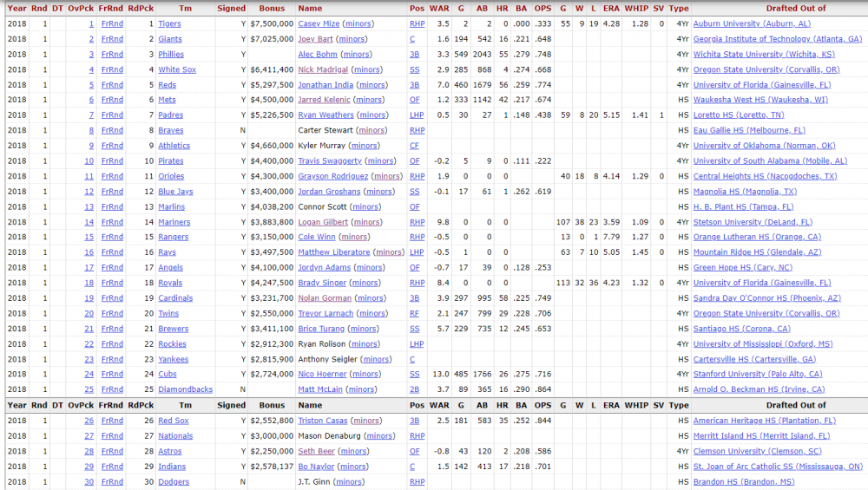Open the FrRnd link in the Royals row
Viewport: 868px width, 490px height.
coord(111,283)
